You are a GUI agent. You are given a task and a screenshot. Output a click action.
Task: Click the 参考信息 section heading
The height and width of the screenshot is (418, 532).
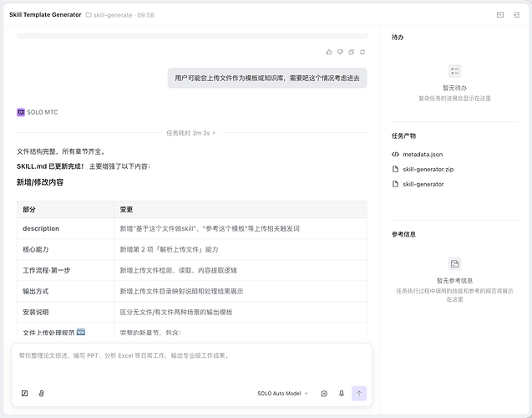coord(403,234)
